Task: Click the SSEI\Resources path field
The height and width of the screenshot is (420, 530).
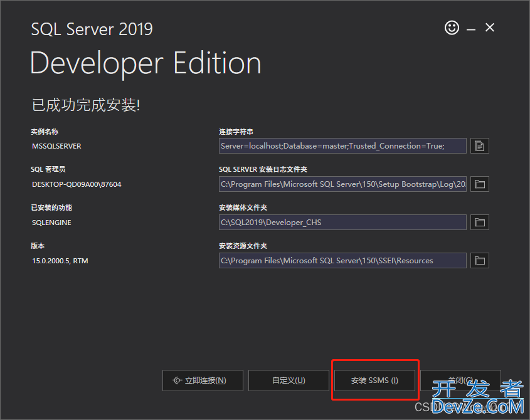Action: 342,261
